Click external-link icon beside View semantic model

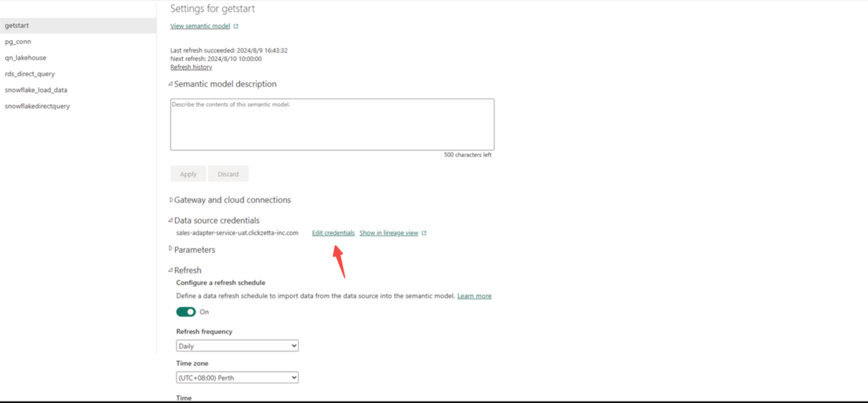236,26
